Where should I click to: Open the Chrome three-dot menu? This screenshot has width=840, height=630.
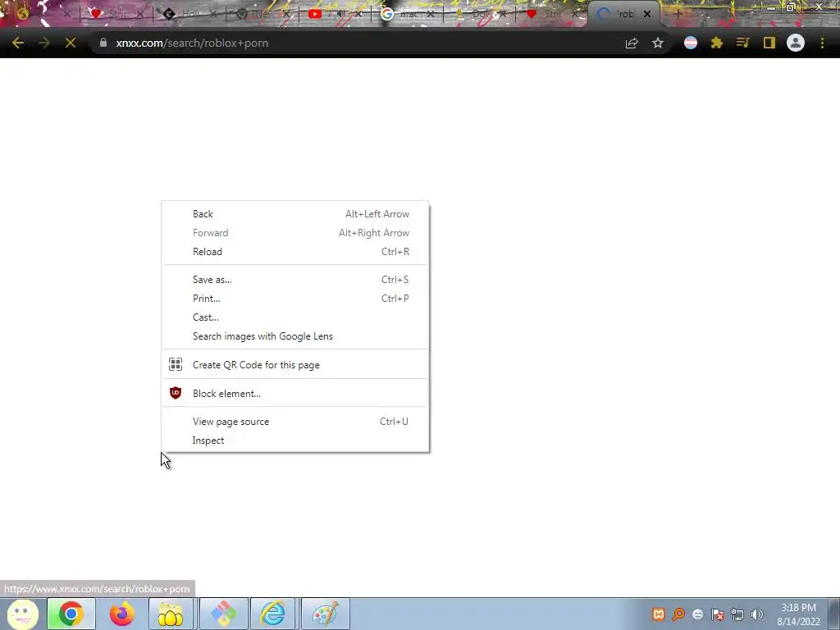822,43
